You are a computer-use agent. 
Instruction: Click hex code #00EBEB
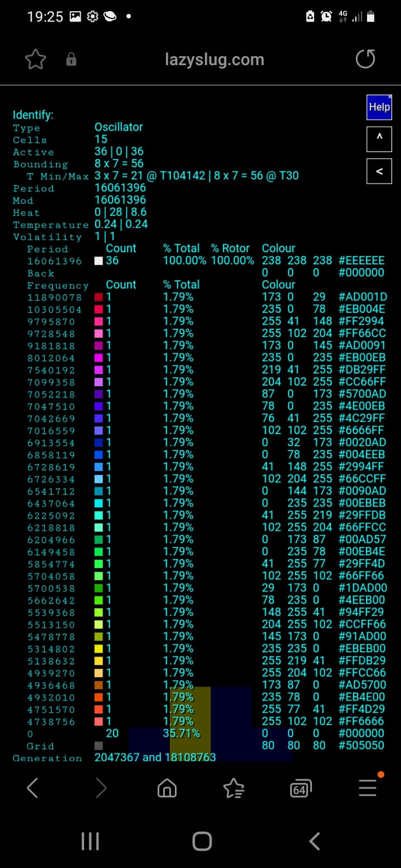[x=362, y=503]
